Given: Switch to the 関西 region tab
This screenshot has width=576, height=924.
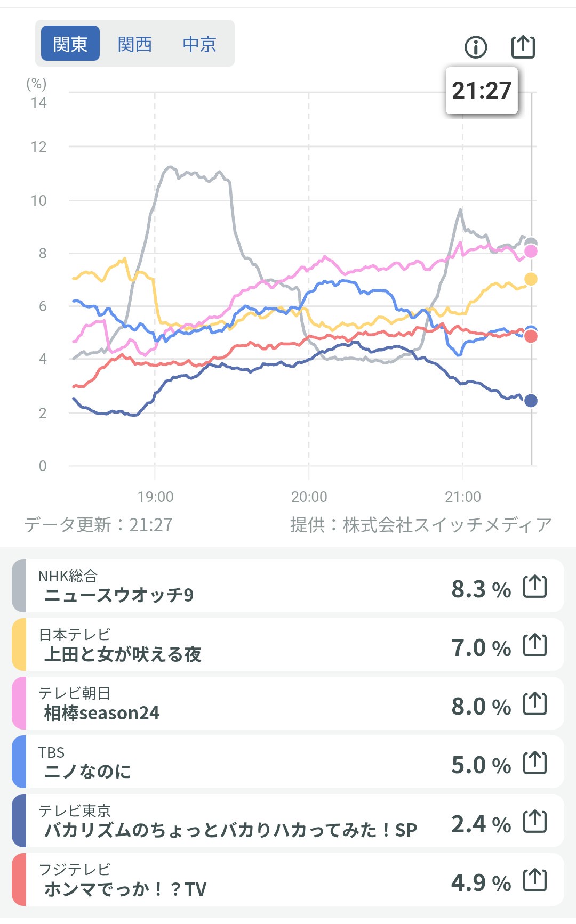Looking at the screenshot, I should (x=135, y=44).
